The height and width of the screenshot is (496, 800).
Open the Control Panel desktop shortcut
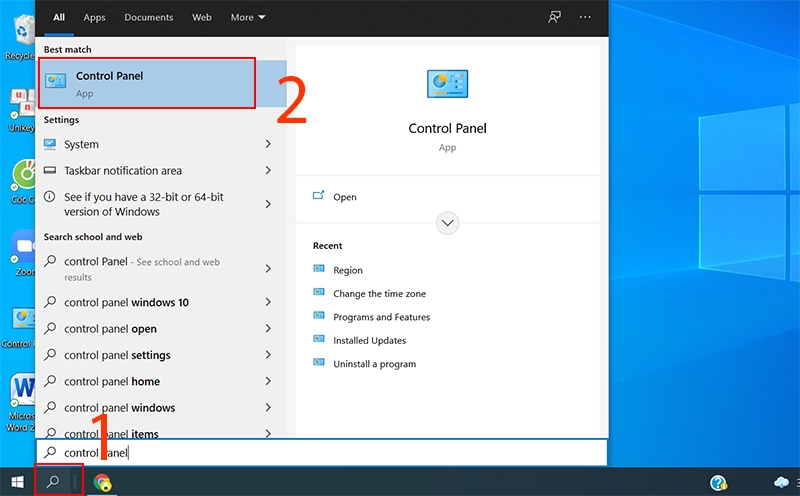pyautogui.click(x=19, y=328)
